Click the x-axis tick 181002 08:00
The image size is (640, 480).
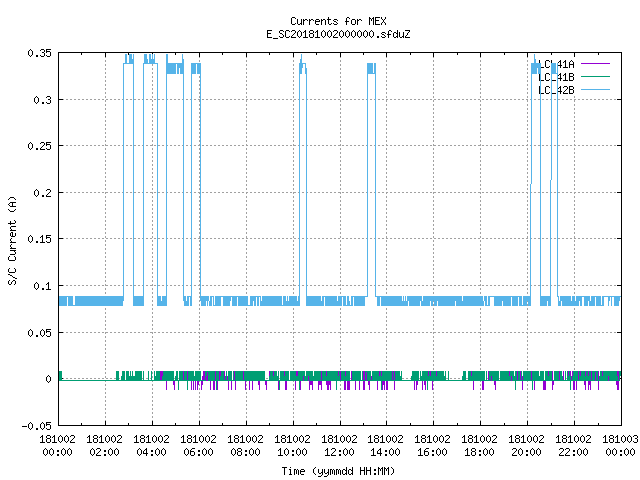(245, 446)
